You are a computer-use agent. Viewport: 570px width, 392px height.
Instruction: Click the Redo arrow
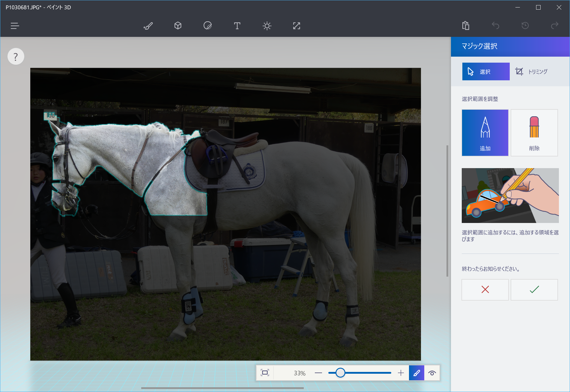(555, 26)
